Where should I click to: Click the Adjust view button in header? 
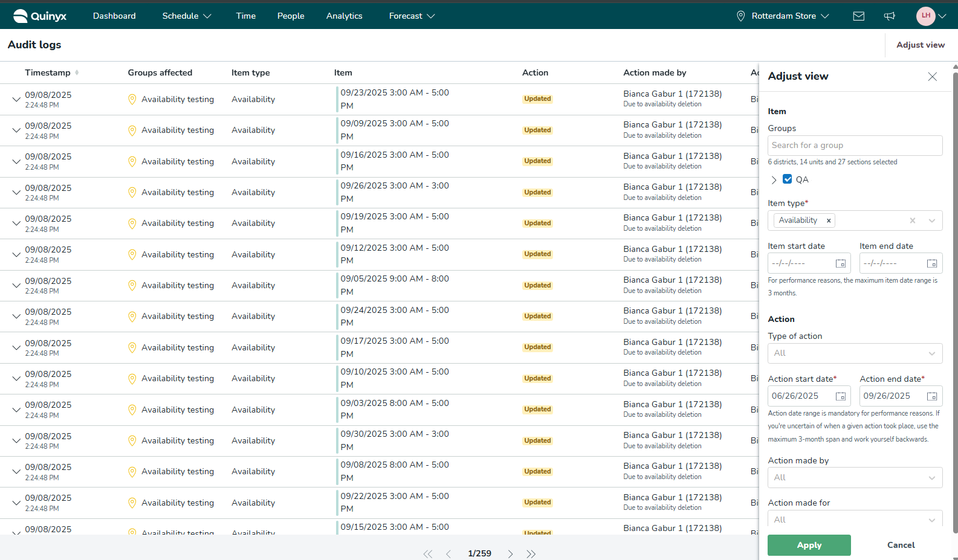click(921, 45)
